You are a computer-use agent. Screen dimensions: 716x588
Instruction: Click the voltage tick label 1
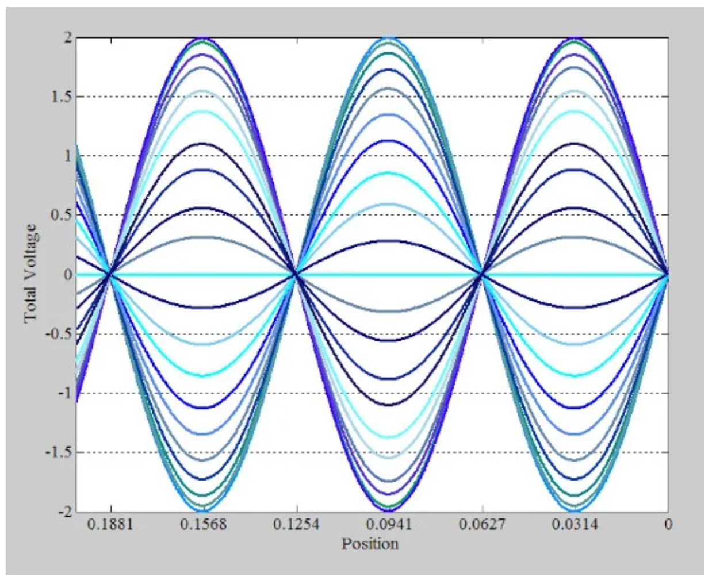(x=68, y=156)
